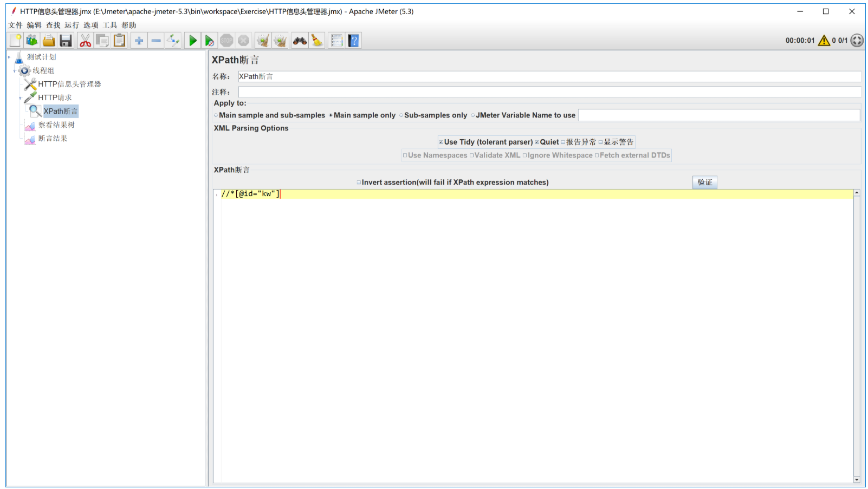Start the test run
The height and width of the screenshot is (489, 868).
193,40
